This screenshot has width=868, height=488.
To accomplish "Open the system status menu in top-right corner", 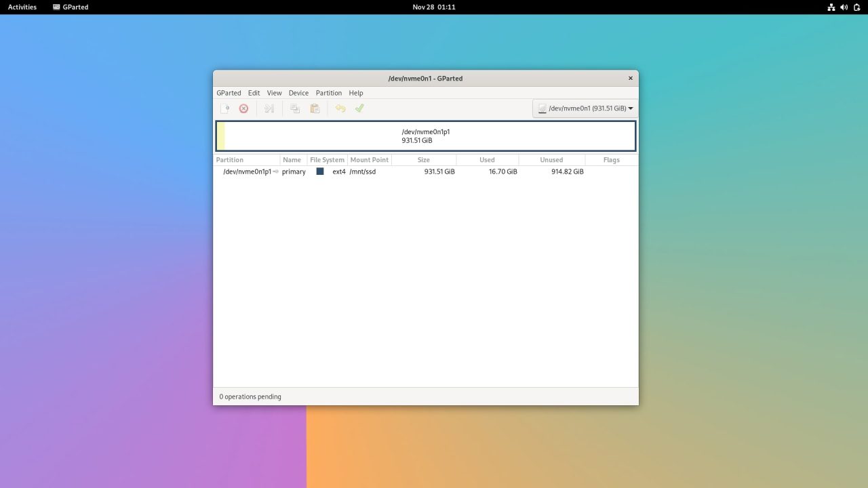I will tap(844, 7).
